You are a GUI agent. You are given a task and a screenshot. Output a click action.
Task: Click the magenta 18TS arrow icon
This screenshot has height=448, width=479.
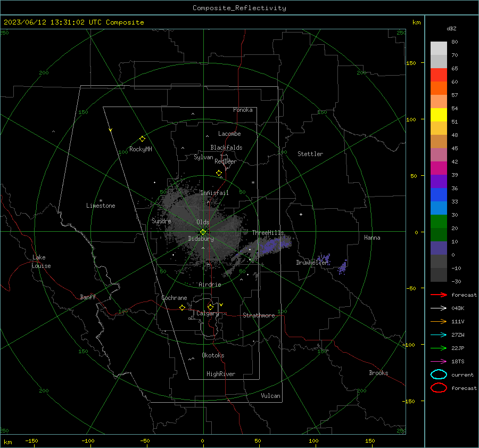[x=439, y=362]
